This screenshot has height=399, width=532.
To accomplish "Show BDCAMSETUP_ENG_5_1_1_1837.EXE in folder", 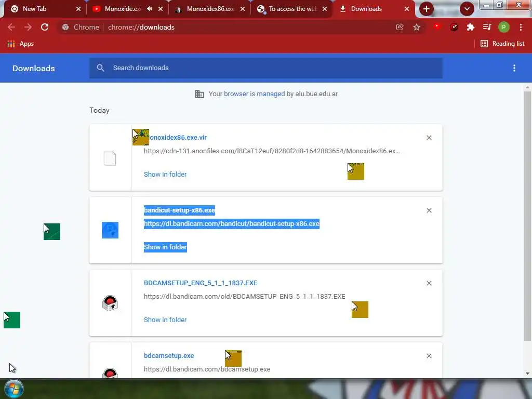I will tap(165, 320).
